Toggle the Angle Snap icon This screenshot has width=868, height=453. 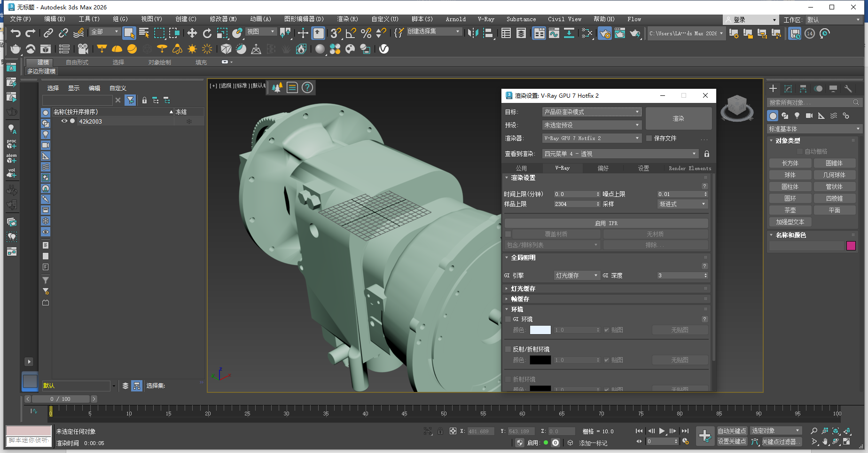click(x=351, y=33)
